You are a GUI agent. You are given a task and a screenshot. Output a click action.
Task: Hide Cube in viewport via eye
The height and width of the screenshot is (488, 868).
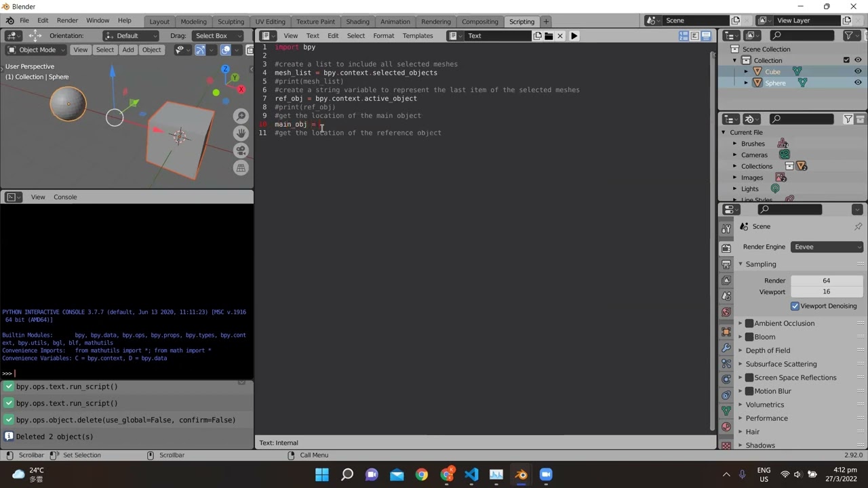pyautogui.click(x=858, y=71)
